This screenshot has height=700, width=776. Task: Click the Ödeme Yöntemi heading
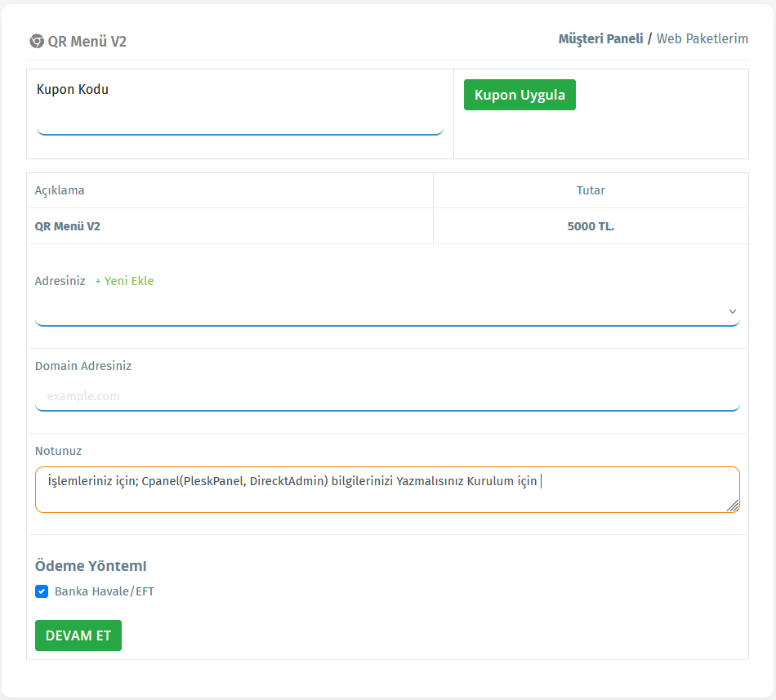(91, 566)
